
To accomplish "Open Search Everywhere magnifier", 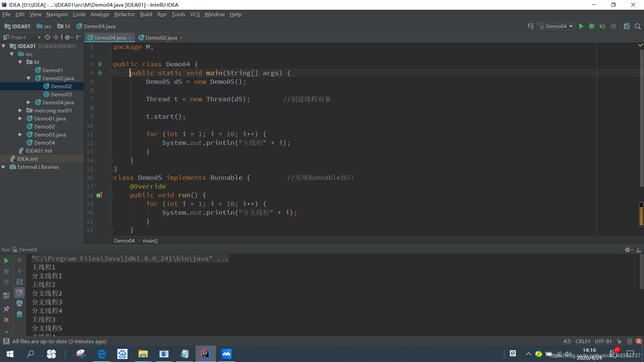I will (x=638, y=26).
